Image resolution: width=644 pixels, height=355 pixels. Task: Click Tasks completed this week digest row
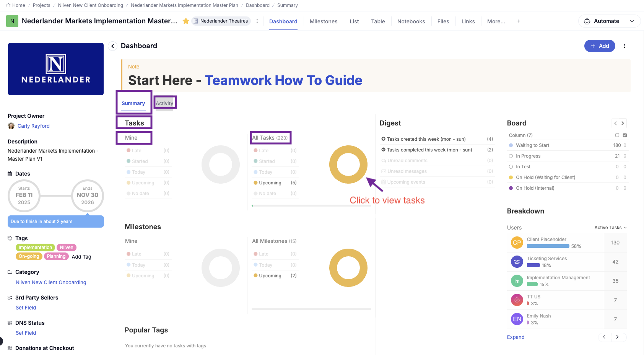point(437,150)
